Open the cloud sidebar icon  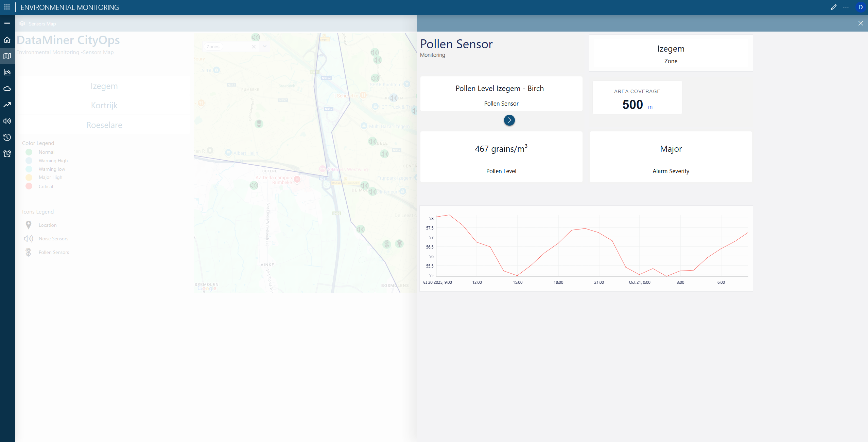point(7,89)
